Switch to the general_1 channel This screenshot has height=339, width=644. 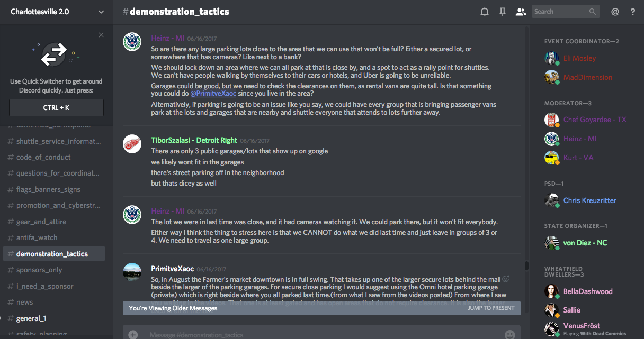pyautogui.click(x=31, y=318)
